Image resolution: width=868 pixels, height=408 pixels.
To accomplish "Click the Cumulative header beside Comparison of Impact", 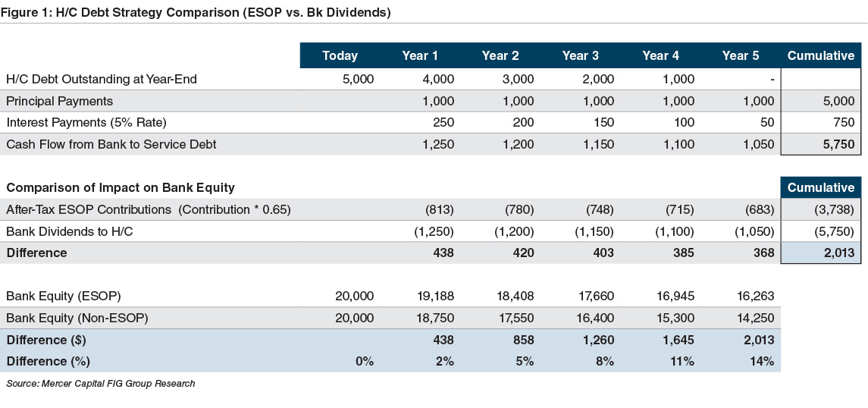I will (x=821, y=187).
